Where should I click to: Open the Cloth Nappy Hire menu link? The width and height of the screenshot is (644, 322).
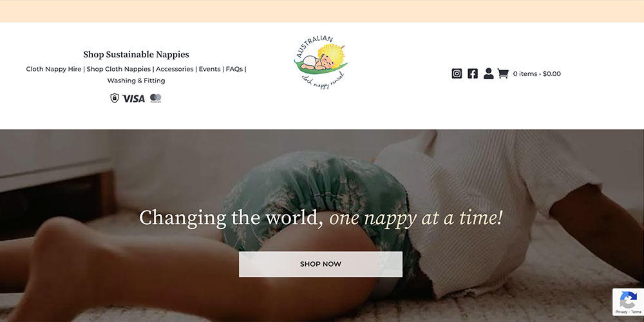(54, 69)
